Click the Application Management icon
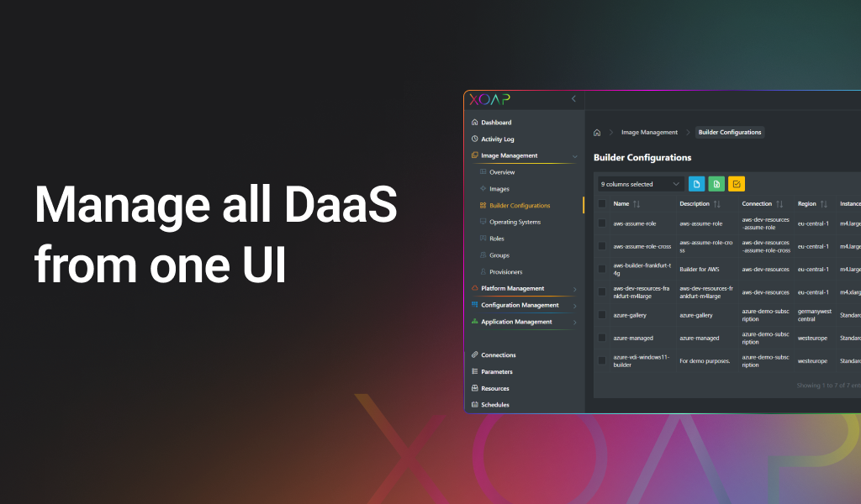 click(x=474, y=322)
